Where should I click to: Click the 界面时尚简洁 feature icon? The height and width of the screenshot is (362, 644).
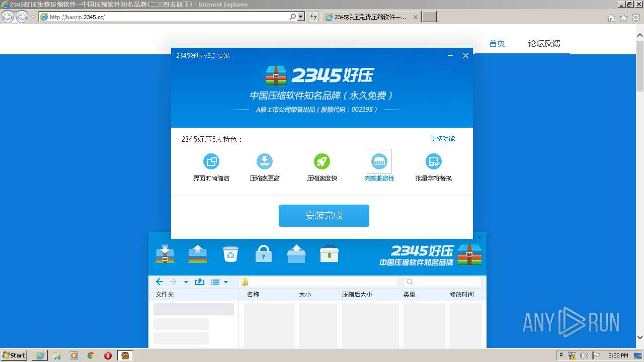click(211, 161)
